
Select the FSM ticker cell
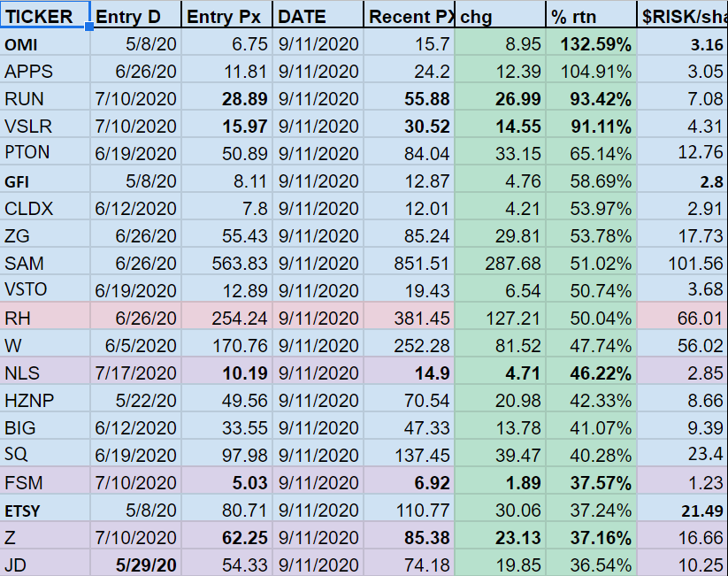[x=45, y=482]
